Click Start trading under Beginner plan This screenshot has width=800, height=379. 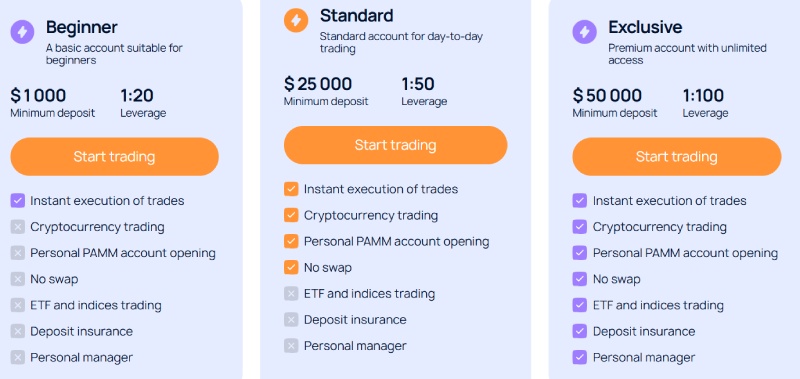coord(114,157)
